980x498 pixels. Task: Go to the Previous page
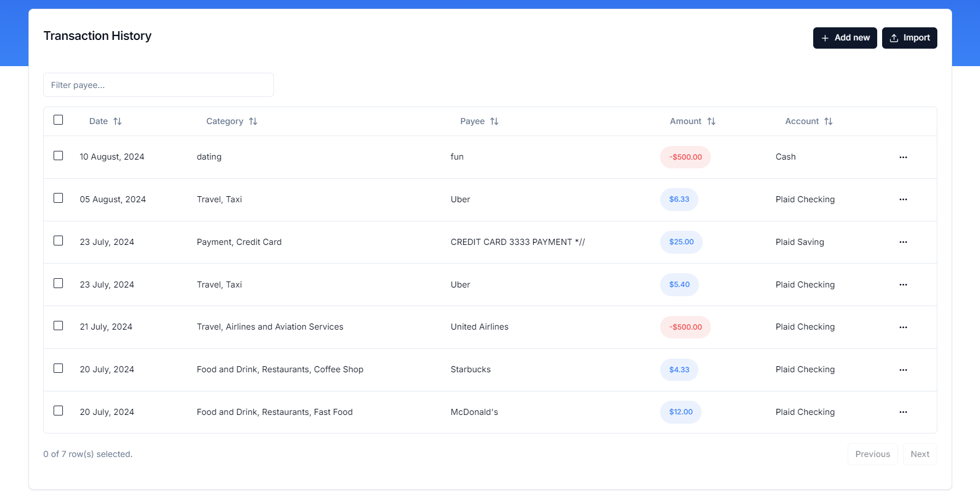tap(873, 454)
